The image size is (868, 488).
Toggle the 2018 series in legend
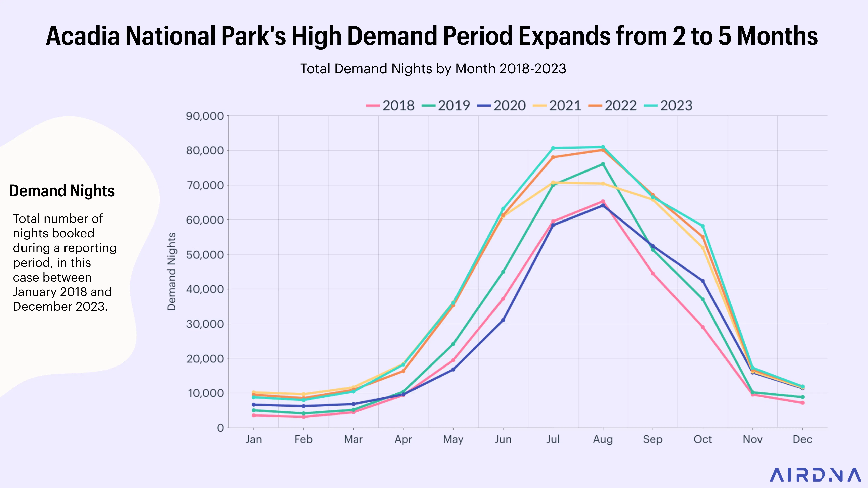(x=390, y=106)
